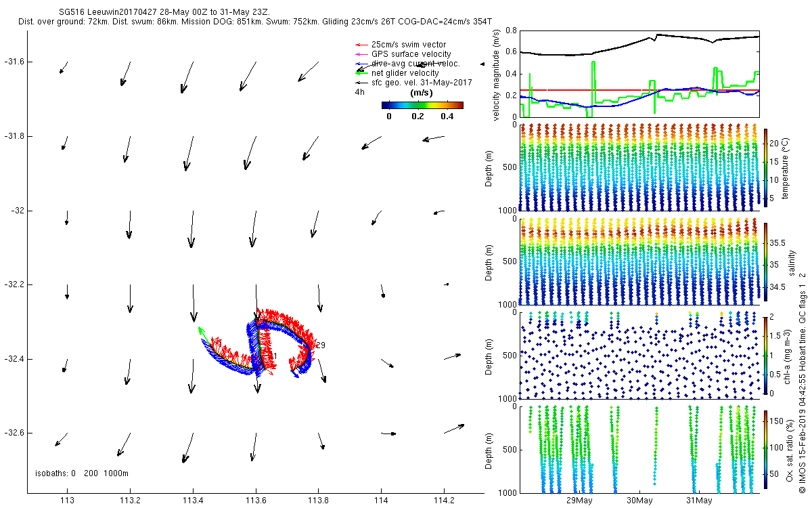This screenshot has width=812, height=508.
Task: Click the blue dive-avg current velocity legend arrow
Action: click(361, 64)
